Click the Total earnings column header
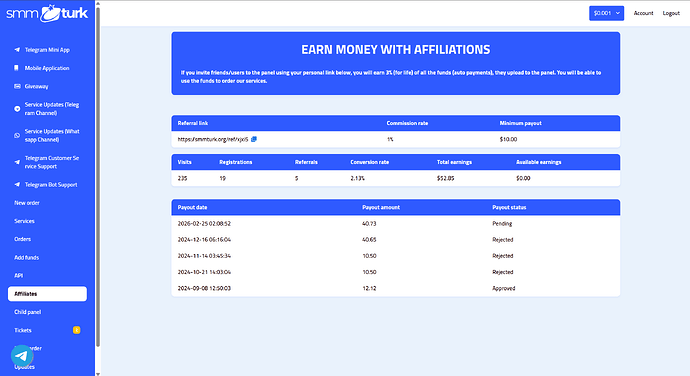The height and width of the screenshot is (376, 690). 454,162
